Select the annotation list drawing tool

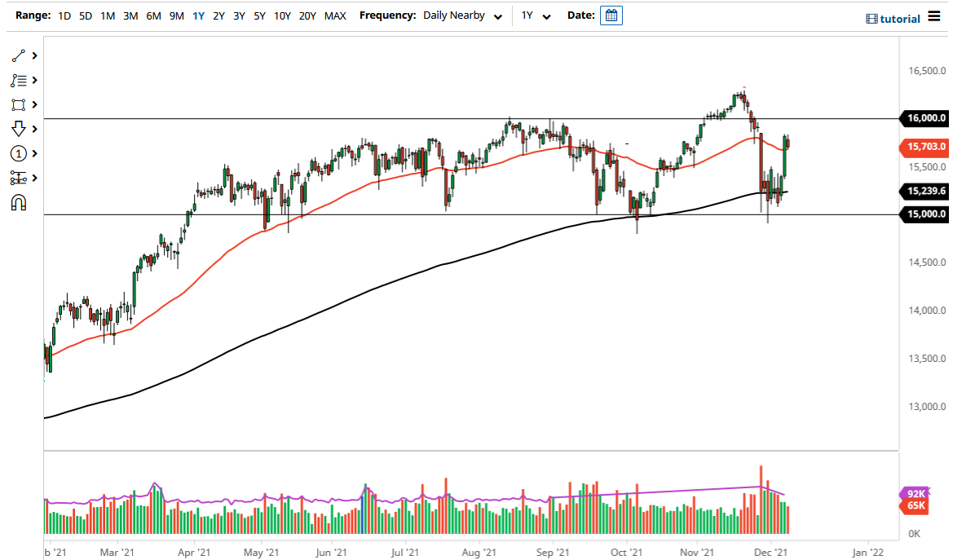(x=16, y=80)
